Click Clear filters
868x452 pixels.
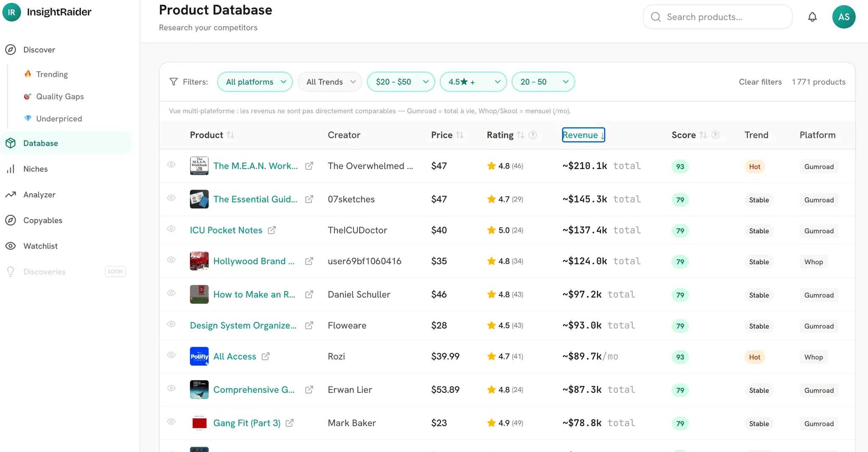pos(760,82)
